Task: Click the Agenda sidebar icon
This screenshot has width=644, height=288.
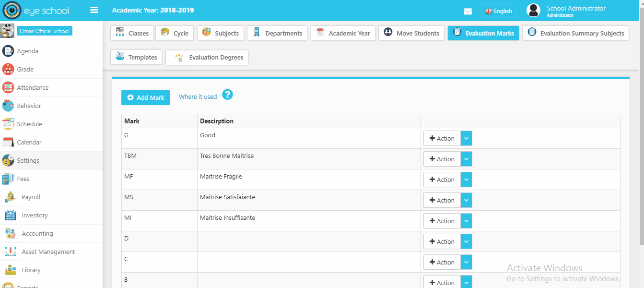Action: pos(8,51)
